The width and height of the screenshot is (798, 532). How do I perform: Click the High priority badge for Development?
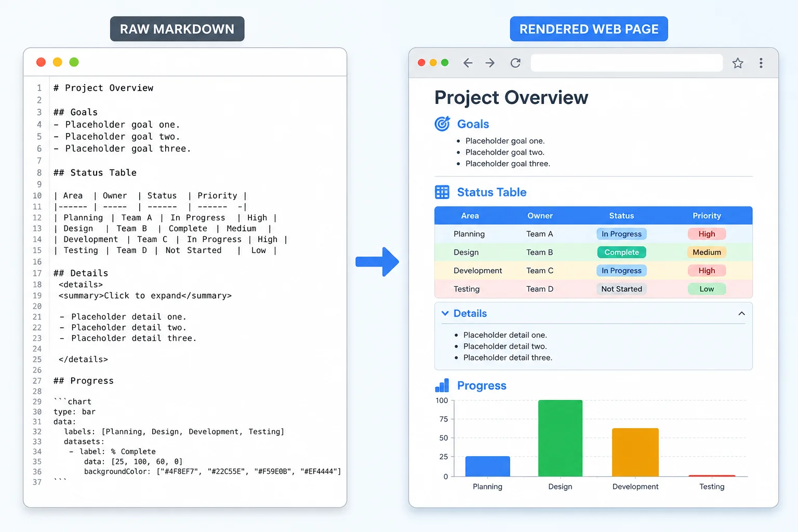tap(707, 270)
